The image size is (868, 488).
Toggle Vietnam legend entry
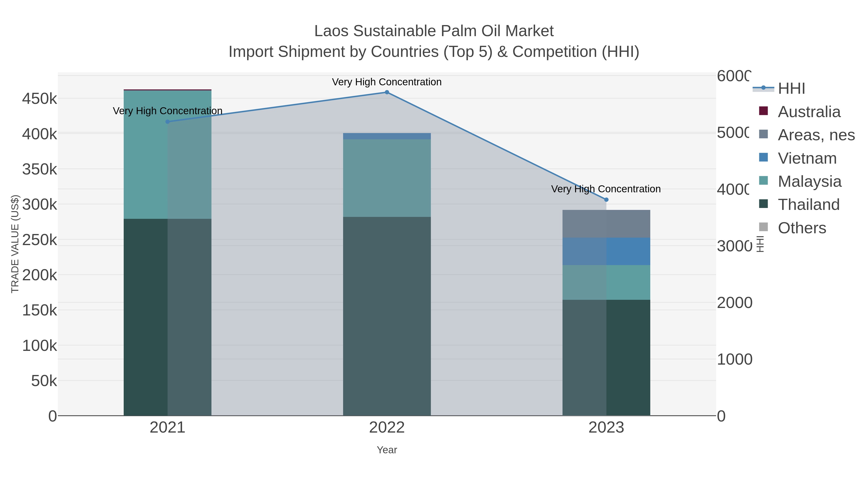point(797,158)
